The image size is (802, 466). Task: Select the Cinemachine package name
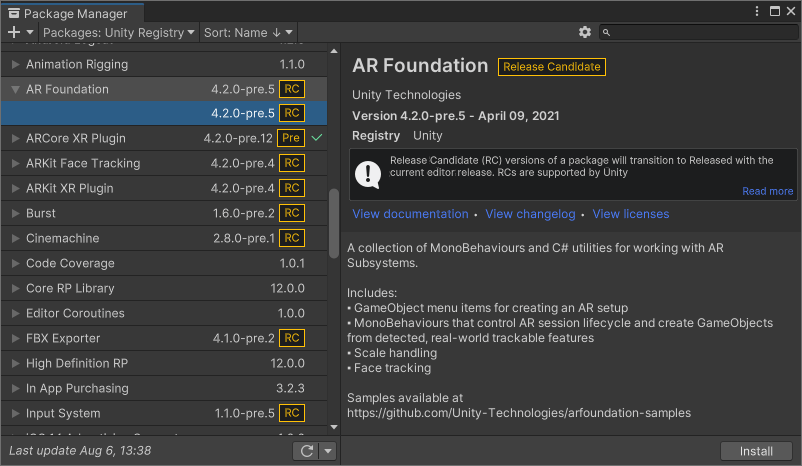tap(63, 238)
